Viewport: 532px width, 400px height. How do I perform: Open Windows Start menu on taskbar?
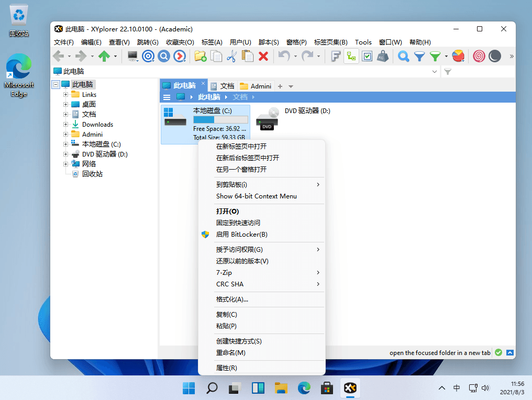pos(189,388)
